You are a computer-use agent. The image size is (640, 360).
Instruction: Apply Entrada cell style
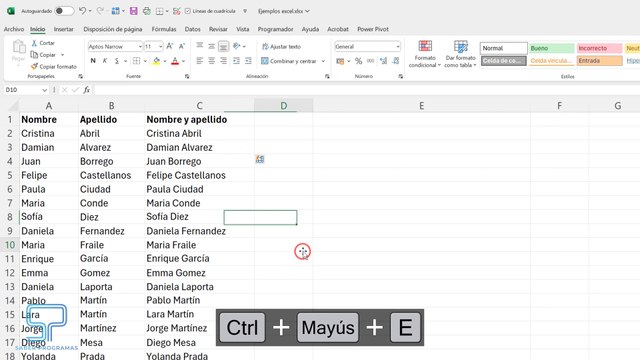(x=599, y=61)
